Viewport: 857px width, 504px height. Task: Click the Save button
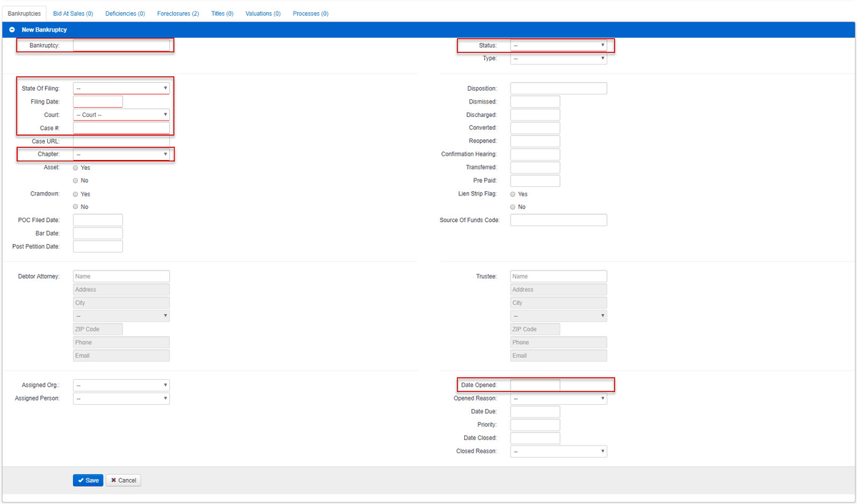tap(88, 480)
